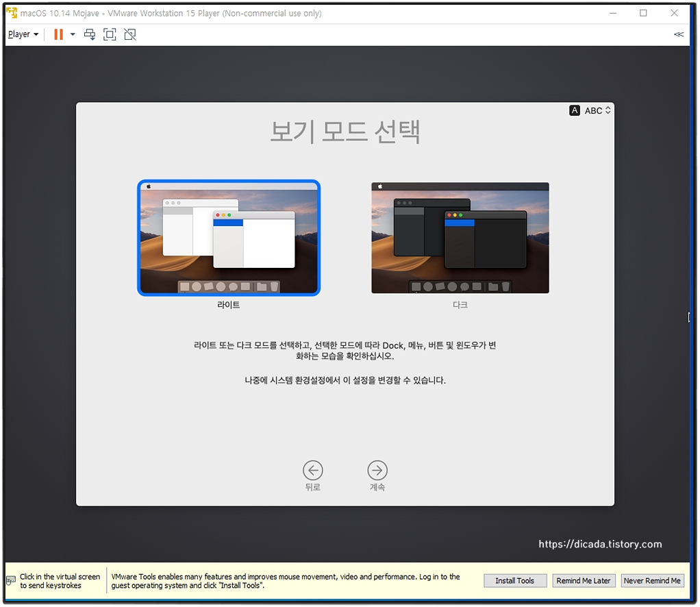Click the keyboard hint icon in the status bar
Viewport: 700px width, 607px height.
click(11, 581)
